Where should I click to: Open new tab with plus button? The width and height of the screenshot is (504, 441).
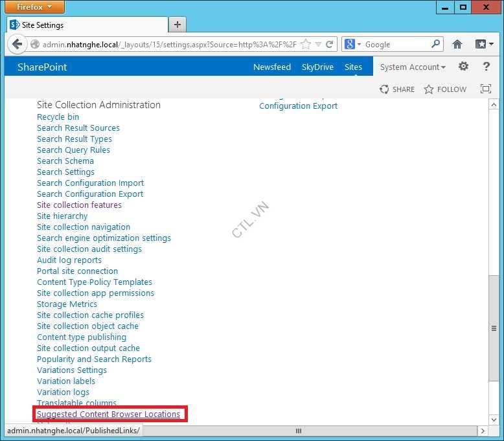pos(177,25)
